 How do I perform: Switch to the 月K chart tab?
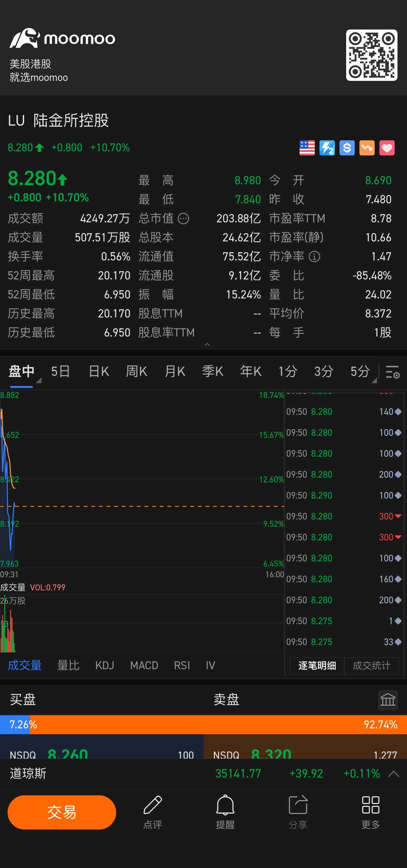175,371
